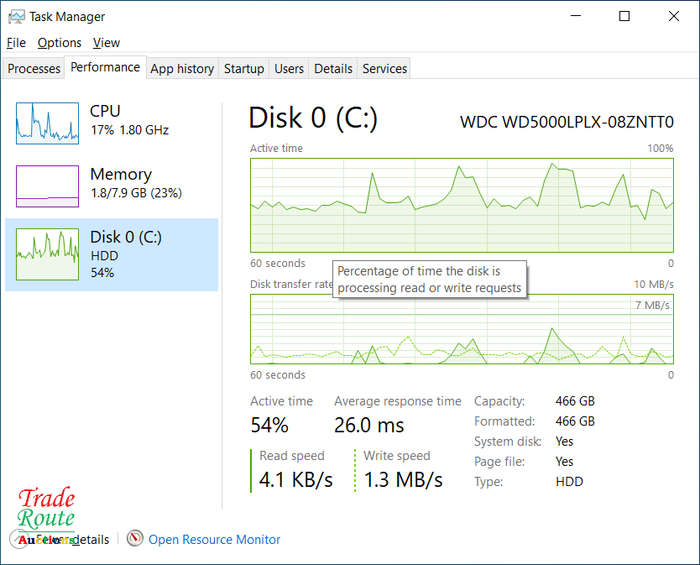Open the File menu
The image size is (700, 565).
pyautogui.click(x=16, y=43)
